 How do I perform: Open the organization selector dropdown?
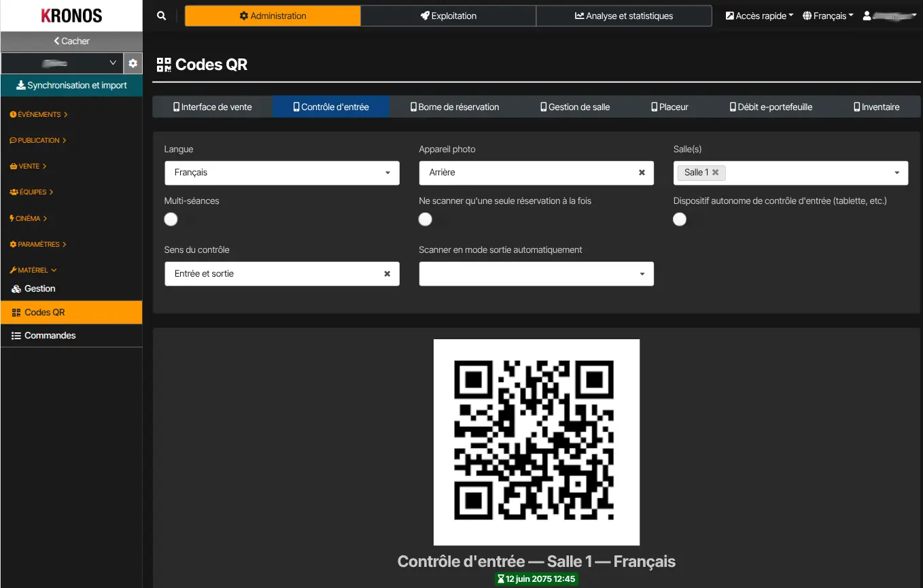(62, 63)
